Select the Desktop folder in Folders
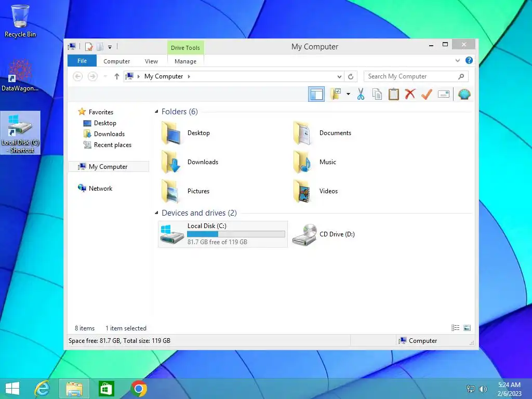Screen dimensions: 532x399 (186, 133)
